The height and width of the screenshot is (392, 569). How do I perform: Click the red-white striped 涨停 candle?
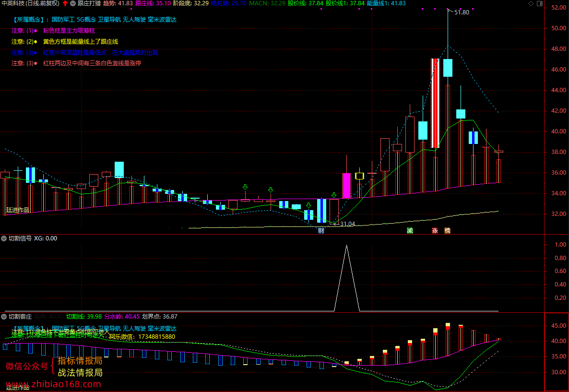point(435,103)
